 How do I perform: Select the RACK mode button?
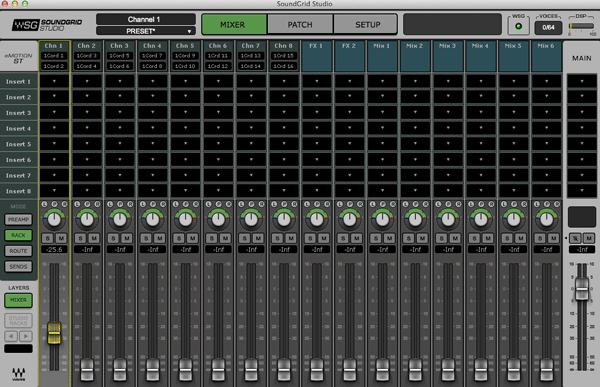[x=18, y=235]
